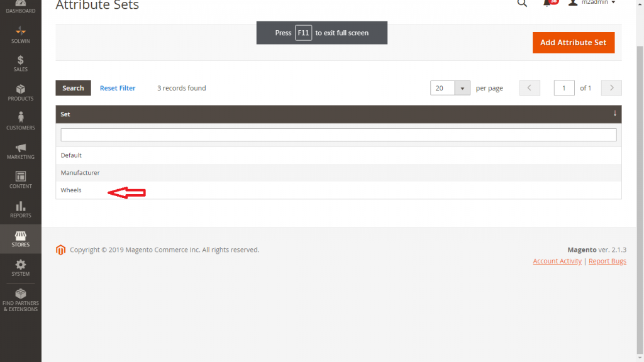Image resolution: width=644 pixels, height=362 pixels.
Task: Open the Products cube icon in sidebar
Action: (x=20, y=89)
